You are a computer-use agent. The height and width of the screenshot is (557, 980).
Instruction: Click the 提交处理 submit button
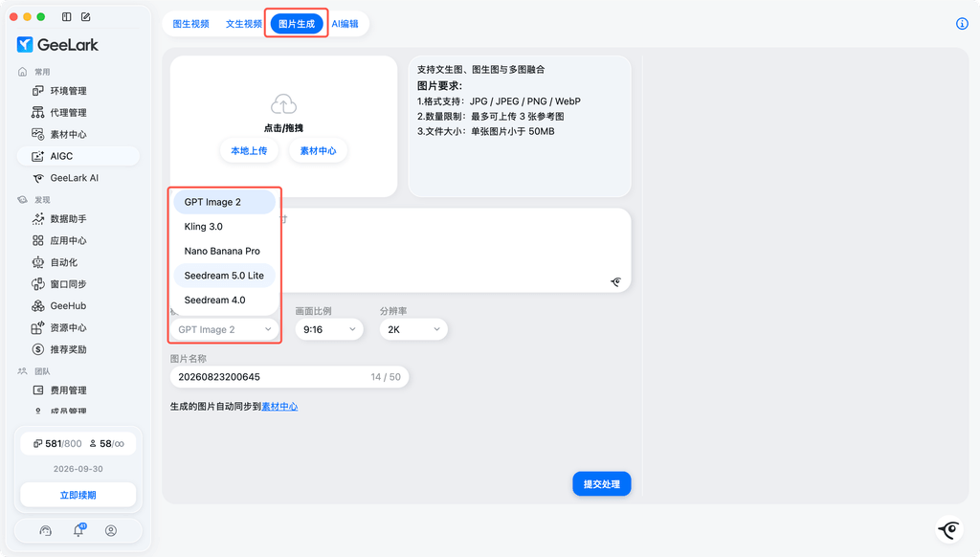point(602,484)
